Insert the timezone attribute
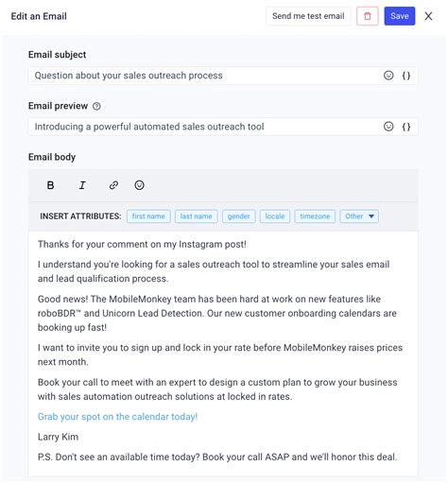The image size is (448, 483). 315,216
